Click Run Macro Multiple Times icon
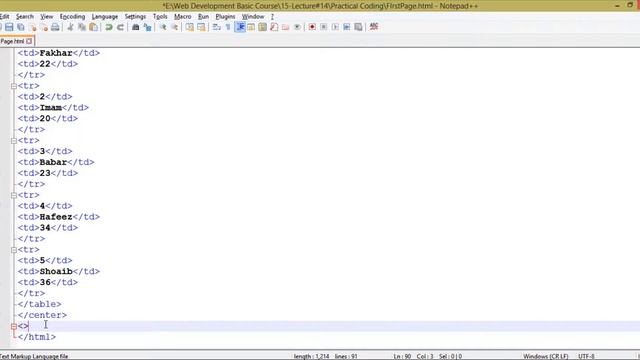 347,27
